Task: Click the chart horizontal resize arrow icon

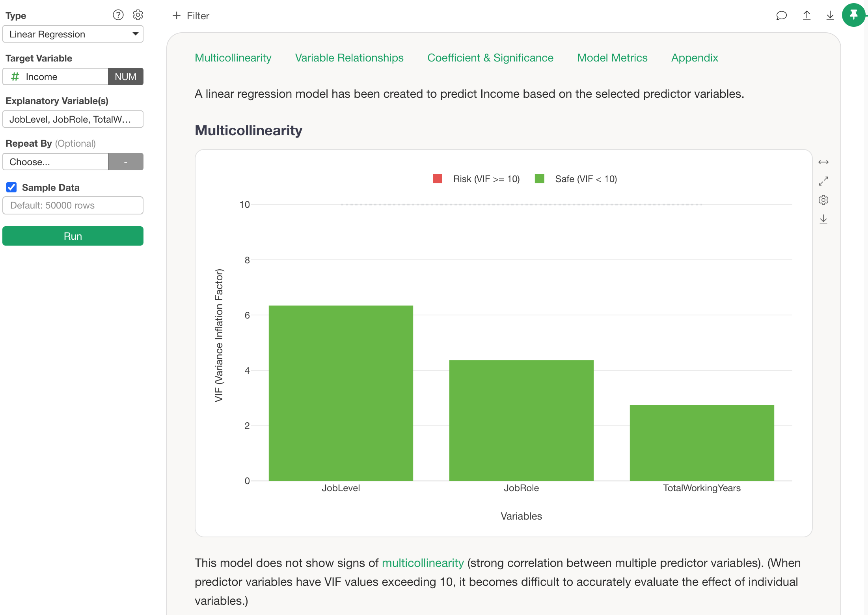Action: click(x=823, y=162)
